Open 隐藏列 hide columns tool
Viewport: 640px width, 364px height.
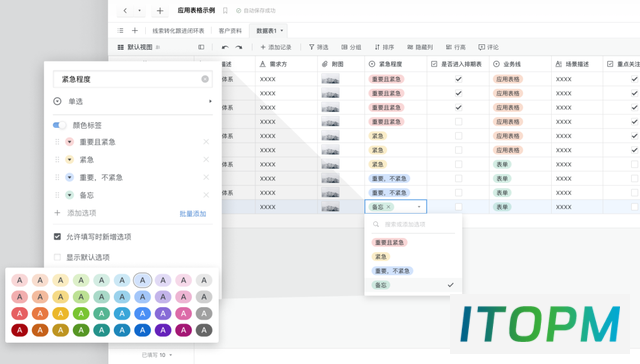click(x=420, y=47)
